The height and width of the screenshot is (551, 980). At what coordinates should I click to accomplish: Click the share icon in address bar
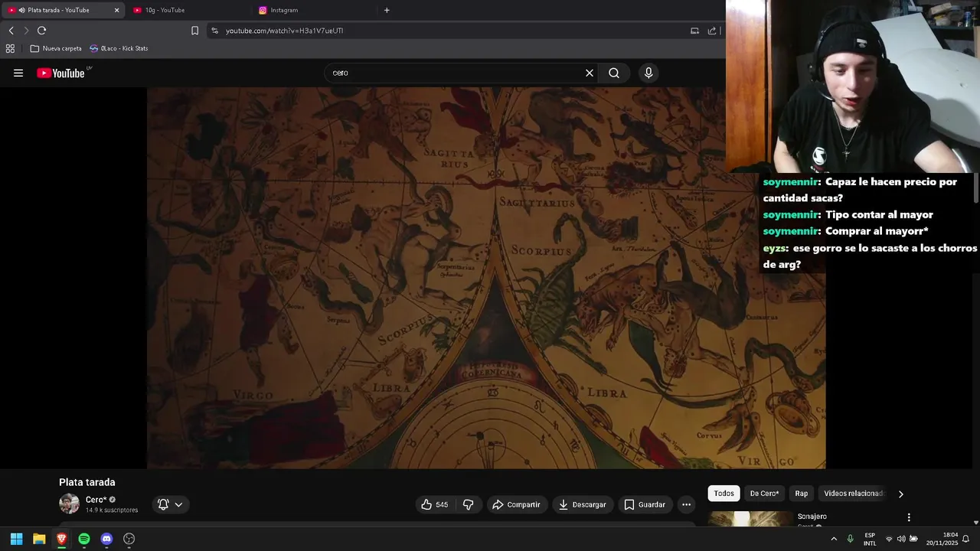pos(712,31)
